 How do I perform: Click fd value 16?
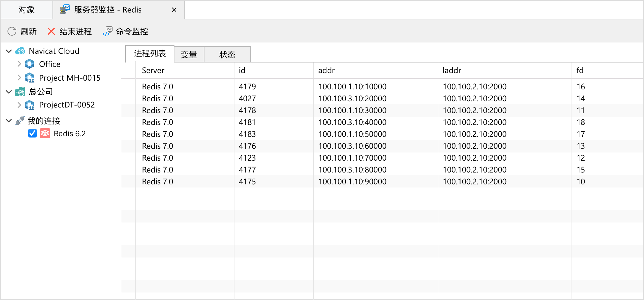click(x=581, y=87)
